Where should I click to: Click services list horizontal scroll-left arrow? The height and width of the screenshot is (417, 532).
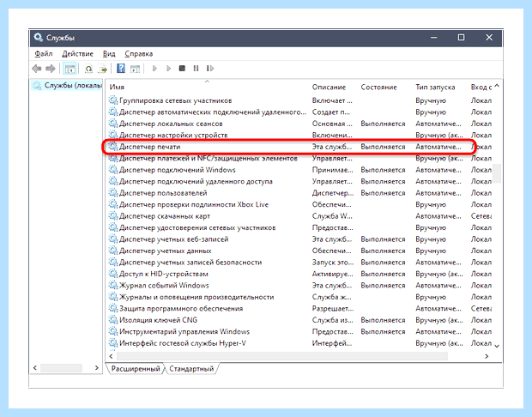click(112, 356)
